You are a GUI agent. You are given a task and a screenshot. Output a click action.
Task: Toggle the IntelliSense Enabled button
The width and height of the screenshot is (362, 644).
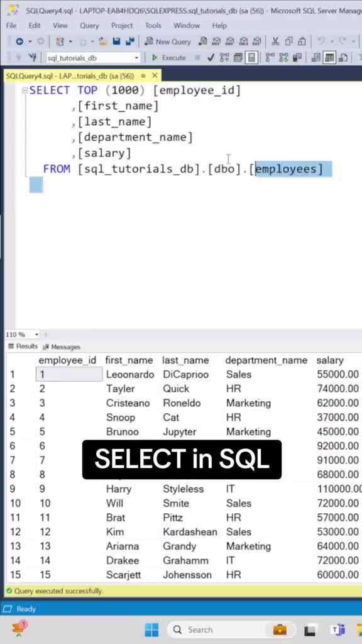pos(251,57)
